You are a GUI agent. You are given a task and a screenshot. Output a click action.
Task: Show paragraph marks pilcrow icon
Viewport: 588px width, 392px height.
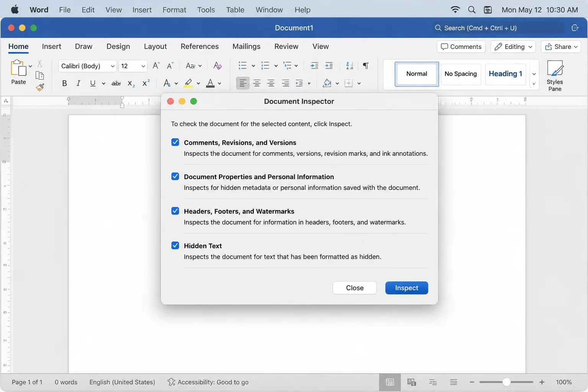point(366,65)
